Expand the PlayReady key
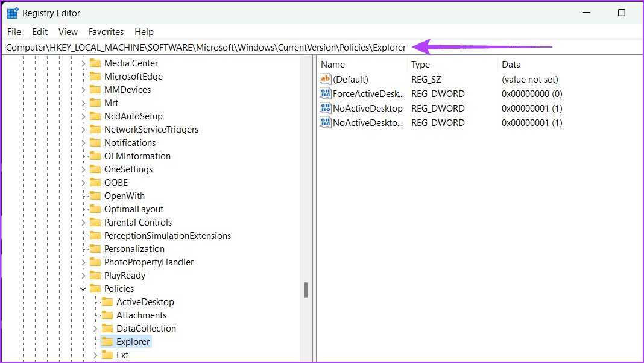This screenshot has height=363, width=644. pyautogui.click(x=83, y=276)
